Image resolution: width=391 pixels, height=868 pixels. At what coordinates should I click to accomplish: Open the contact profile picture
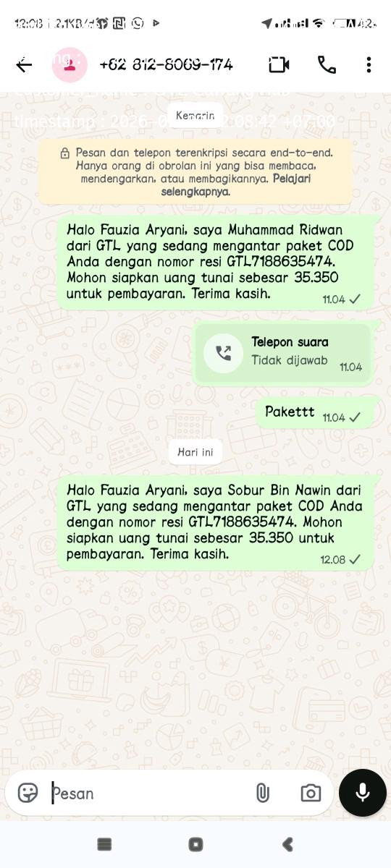[70, 65]
